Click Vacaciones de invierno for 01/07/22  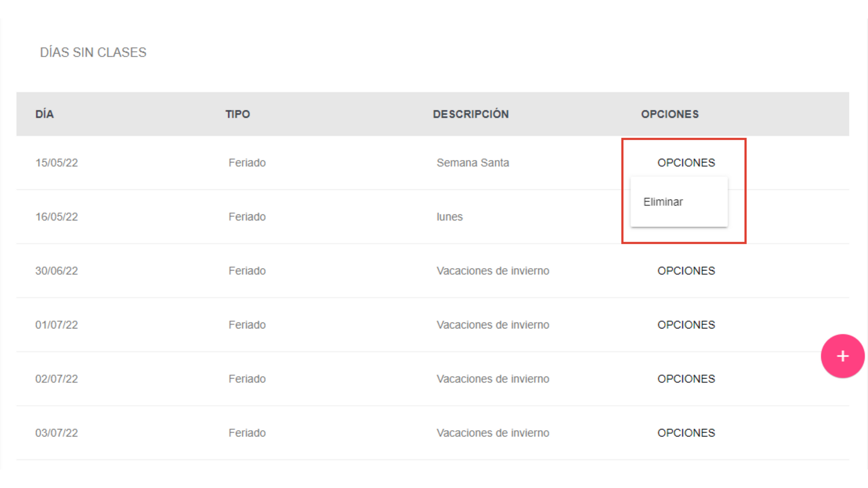[x=493, y=325]
